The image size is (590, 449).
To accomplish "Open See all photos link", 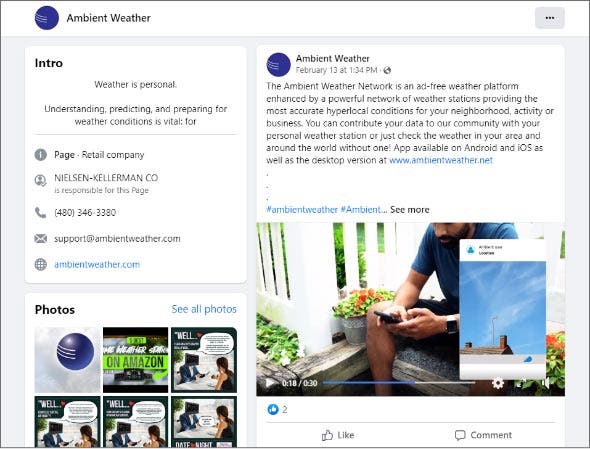I will 204,309.
